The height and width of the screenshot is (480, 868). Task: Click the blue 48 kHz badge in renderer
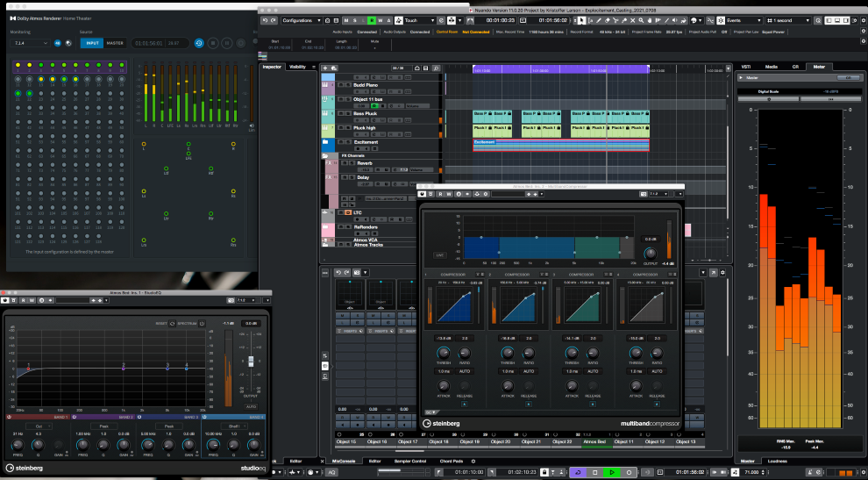pyautogui.click(x=58, y=43)
